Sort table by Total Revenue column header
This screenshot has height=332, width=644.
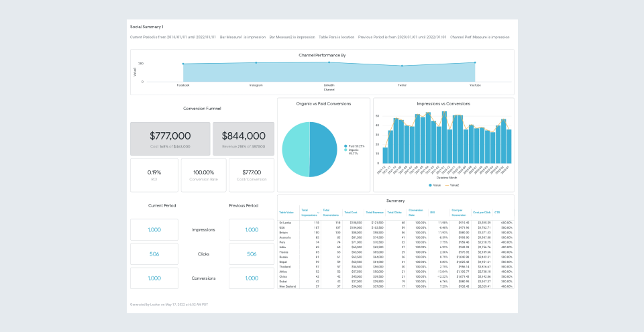coord(374,213)
